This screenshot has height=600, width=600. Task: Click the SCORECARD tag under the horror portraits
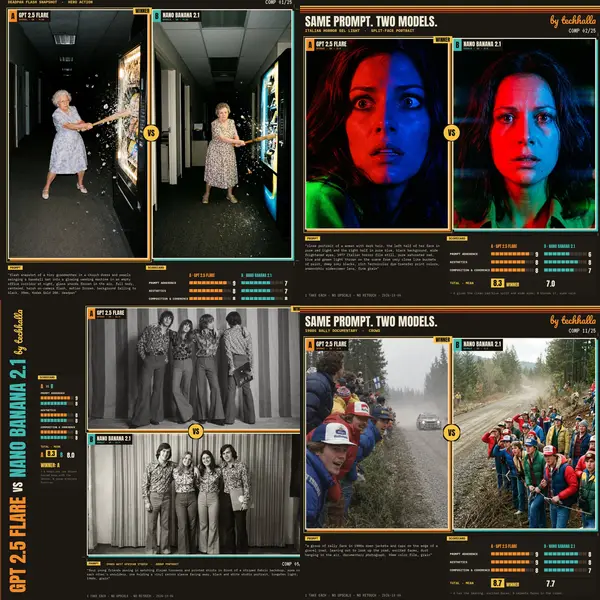click(x=457, y=238)
